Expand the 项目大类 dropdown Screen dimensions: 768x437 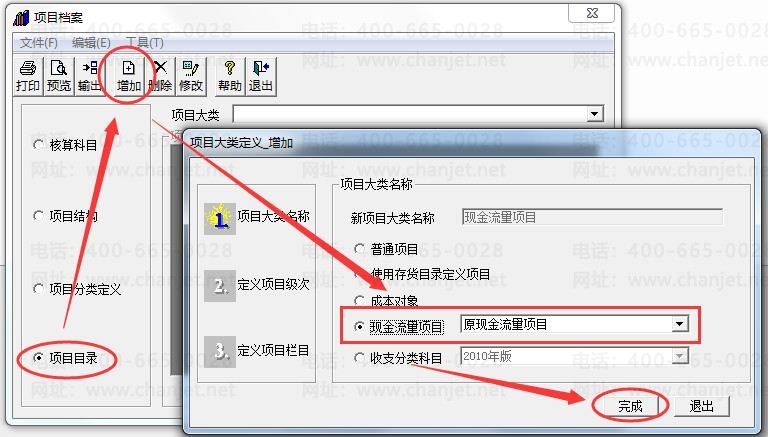click(594, 115)
